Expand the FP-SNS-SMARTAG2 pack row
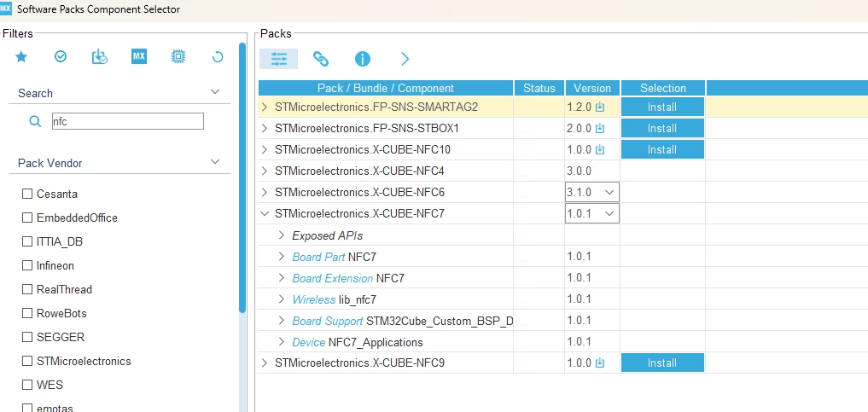The image size is (868, 412). coord(265,107)
